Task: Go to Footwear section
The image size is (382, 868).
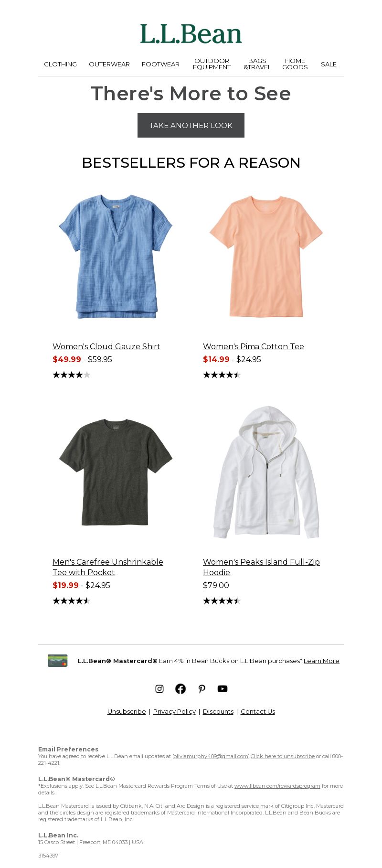Action: coord(160,64)
